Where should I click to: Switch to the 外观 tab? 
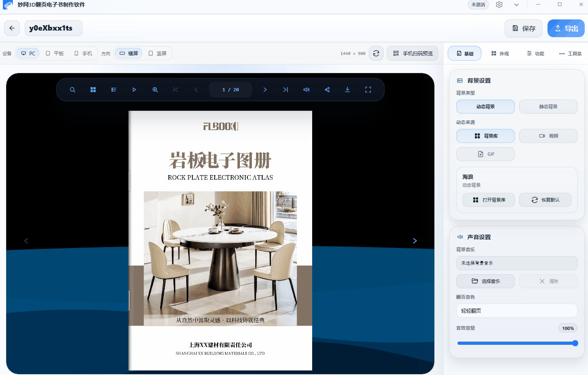(x=500, y=53)
